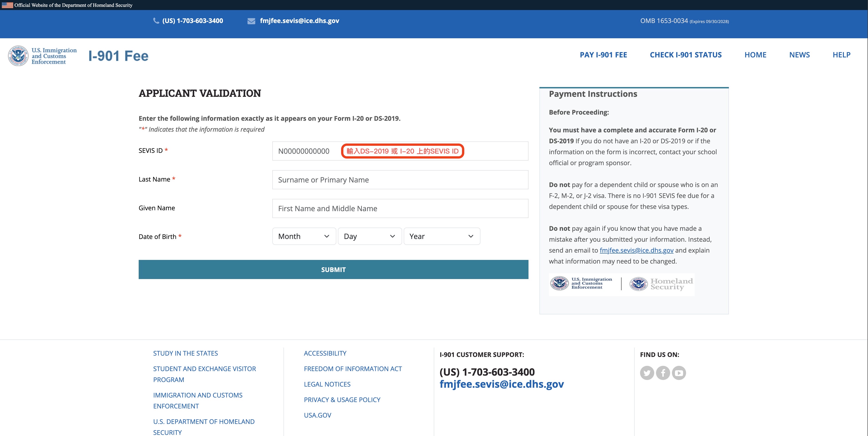Click header phone number (US) 1-703-603-3400
This screenshot has height=436, width=868.
[192, 21]
